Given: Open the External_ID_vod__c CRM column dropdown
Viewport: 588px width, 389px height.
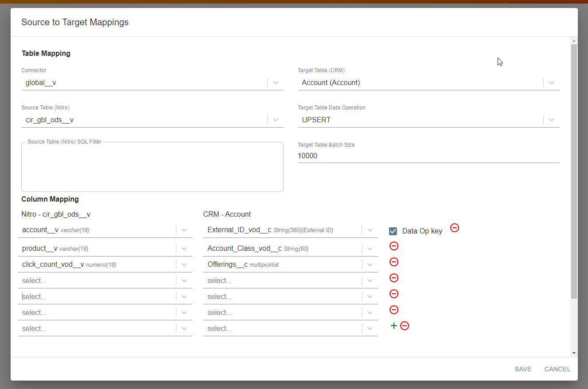Looking at the screenshot, I should (x=370, y=230).
